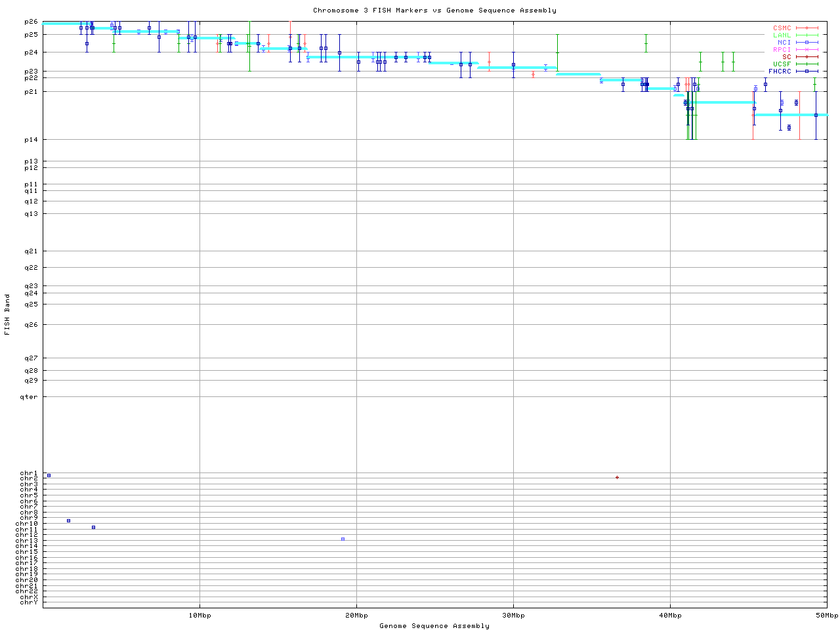Click the RPCI legend marker sample
This screenshot has width=840, height=630.
[x=807, y=50]
